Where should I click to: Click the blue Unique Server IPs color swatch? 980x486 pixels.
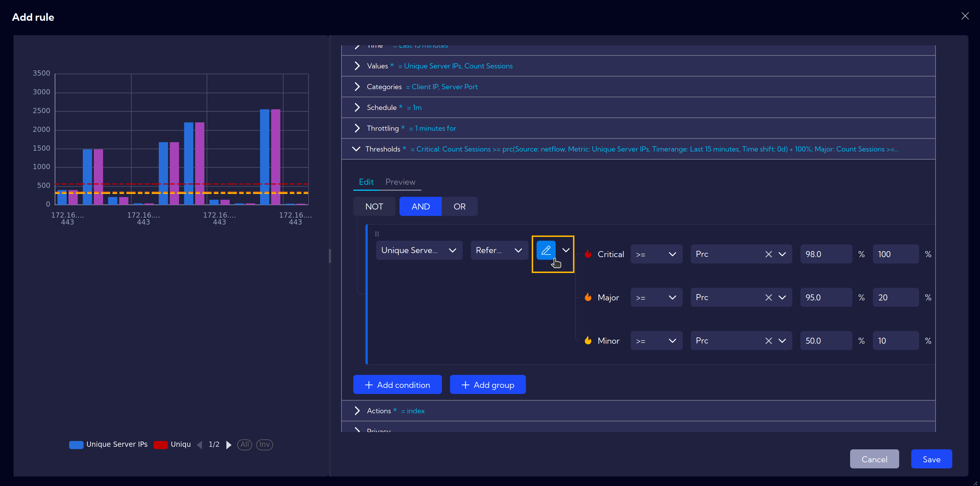pyautogui.click(x=76, y=444)
